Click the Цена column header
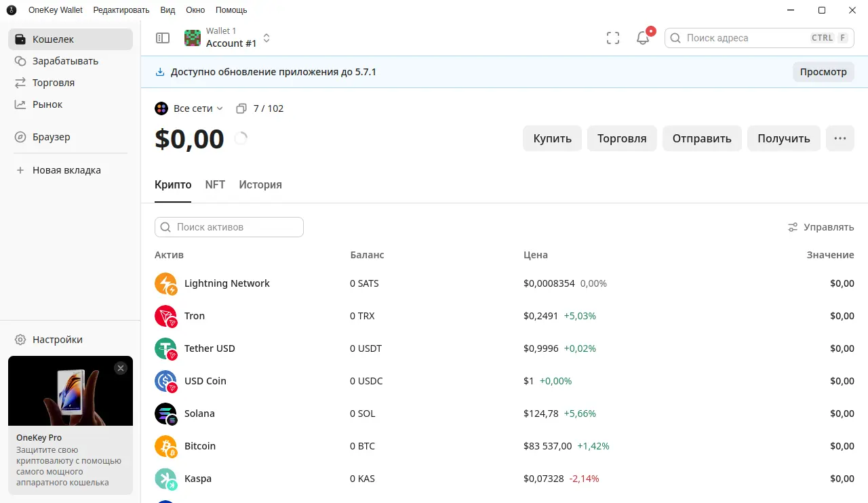Image resolution: width=868 pixels, height=503 pixels. click(536, 255)
